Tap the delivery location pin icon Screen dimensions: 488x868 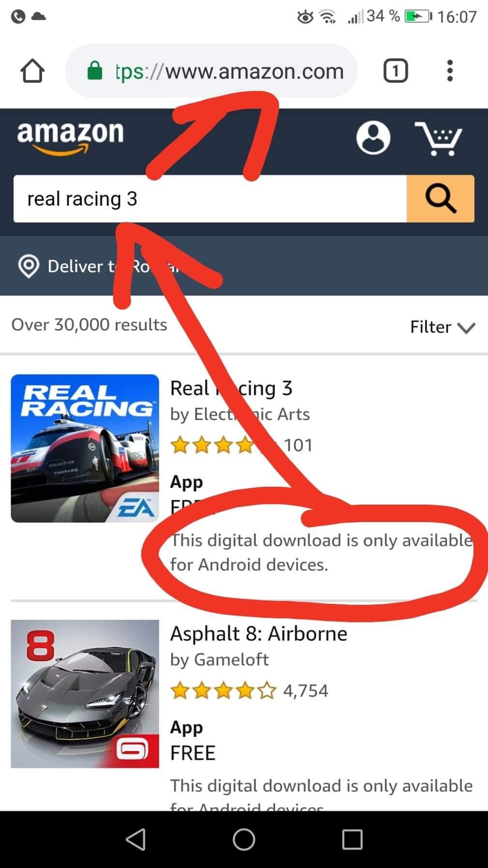click(x=29, y=266)
